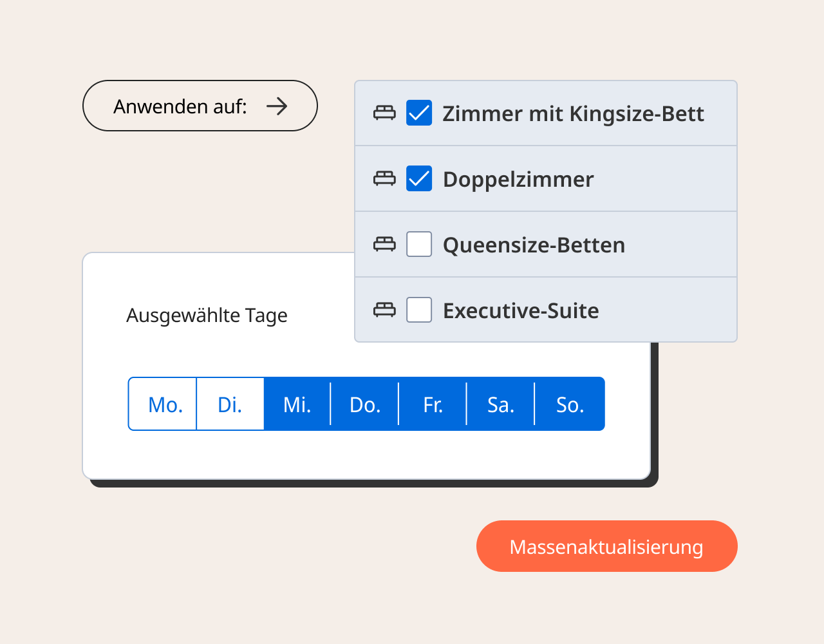Click the arrow icon in Anwenden auf

click(x=277, y=106)
